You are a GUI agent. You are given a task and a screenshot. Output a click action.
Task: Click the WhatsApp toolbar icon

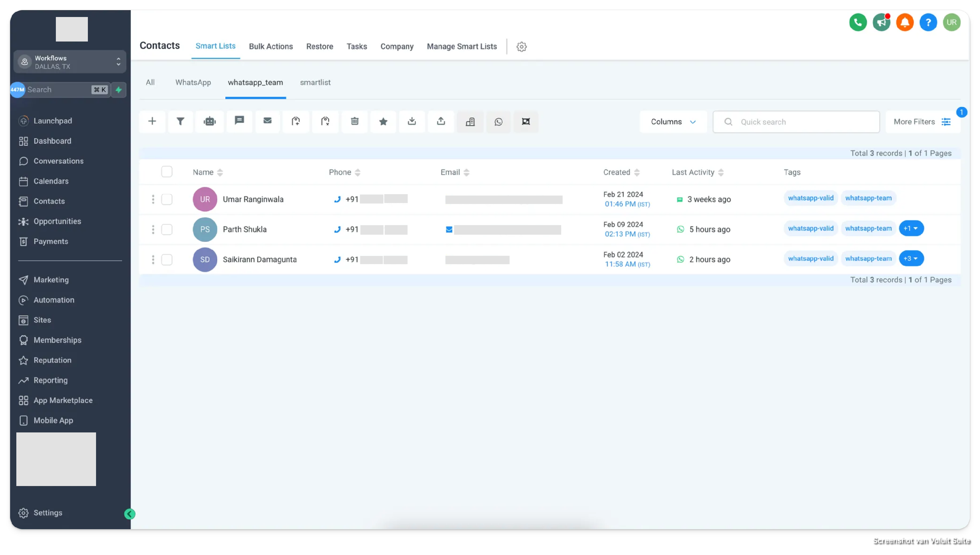click(x=498, y=122)
